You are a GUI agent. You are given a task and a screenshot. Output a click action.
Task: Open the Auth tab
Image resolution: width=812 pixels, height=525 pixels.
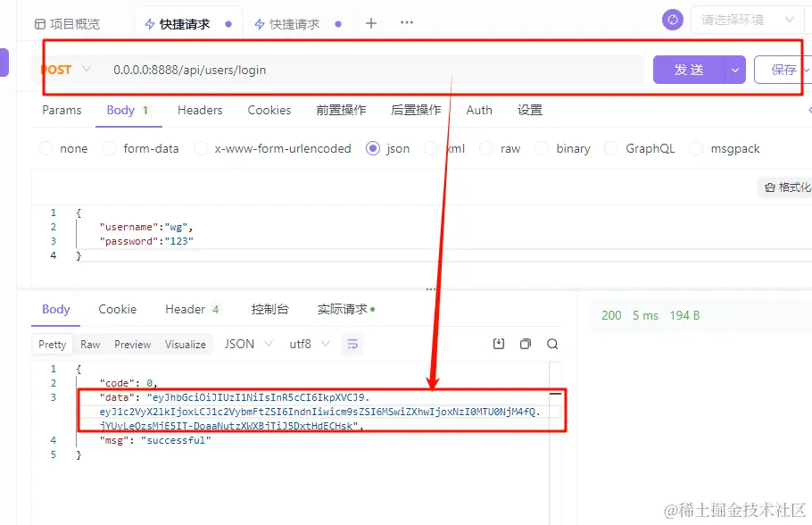[479, 110]
